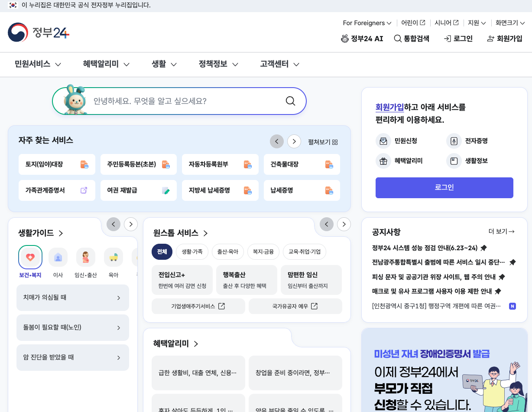The height and width of the screenshot is (412, 532).
Task: Click the 민원신청 icon in login panel
Action: [383, 141]
